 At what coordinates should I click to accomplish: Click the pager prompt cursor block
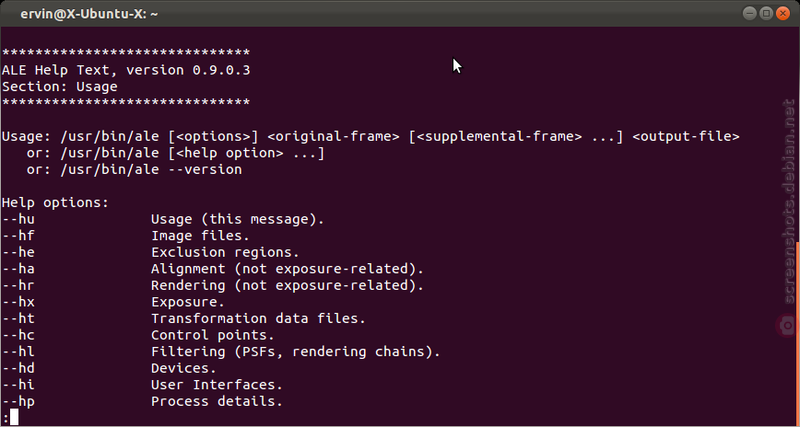14,417
